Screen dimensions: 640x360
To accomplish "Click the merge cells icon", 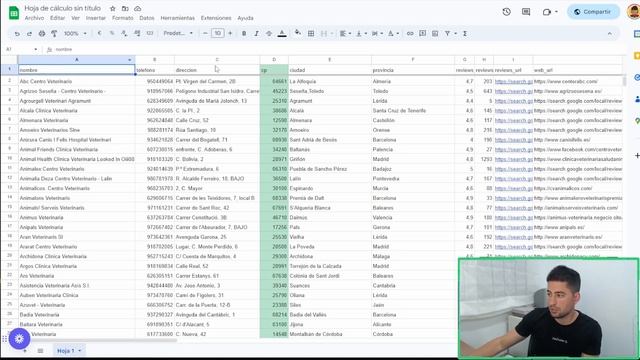I will (x=324, y=33).
